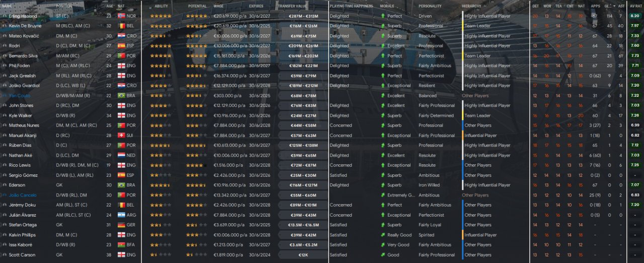Image resolution: width=644 pixels, height=263 pixels.
Task: Click the Norway flag in Haaland's row
Action: click(121, 16)
